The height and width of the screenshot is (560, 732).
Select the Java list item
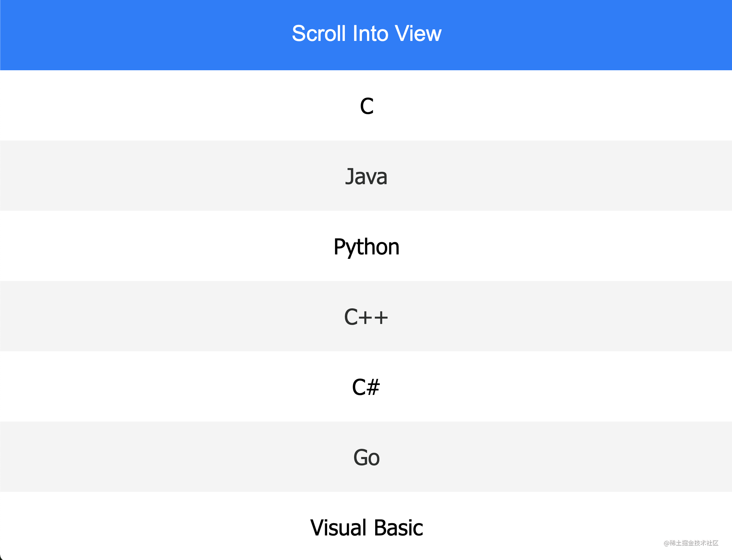[x=366, y=177]
